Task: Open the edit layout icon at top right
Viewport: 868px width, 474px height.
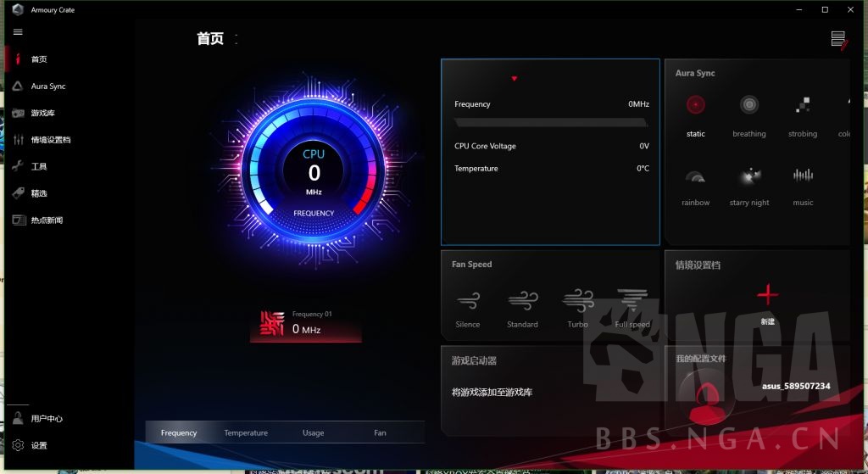Action: point(838,39)
